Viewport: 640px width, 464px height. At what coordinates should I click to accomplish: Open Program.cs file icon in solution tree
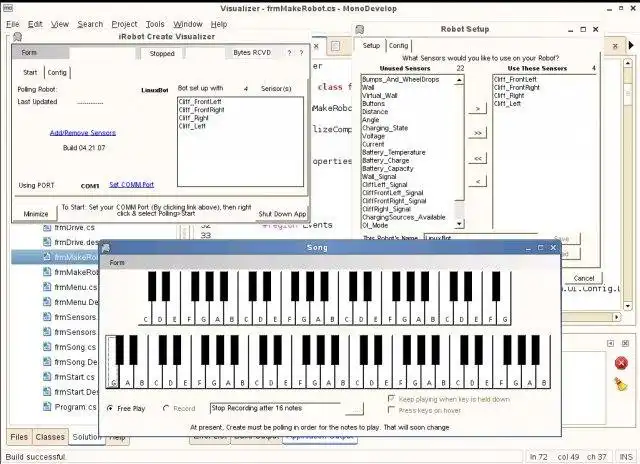tap(47, 407)
